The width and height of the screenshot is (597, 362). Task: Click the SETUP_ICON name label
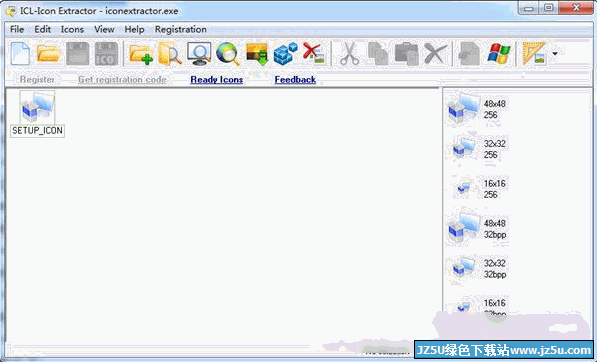coord(37,131)
